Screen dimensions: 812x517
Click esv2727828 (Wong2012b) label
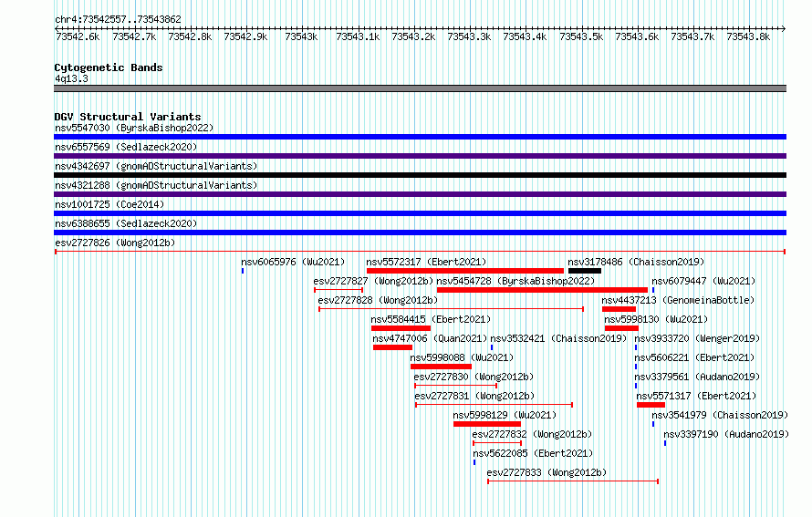point(378,300)
